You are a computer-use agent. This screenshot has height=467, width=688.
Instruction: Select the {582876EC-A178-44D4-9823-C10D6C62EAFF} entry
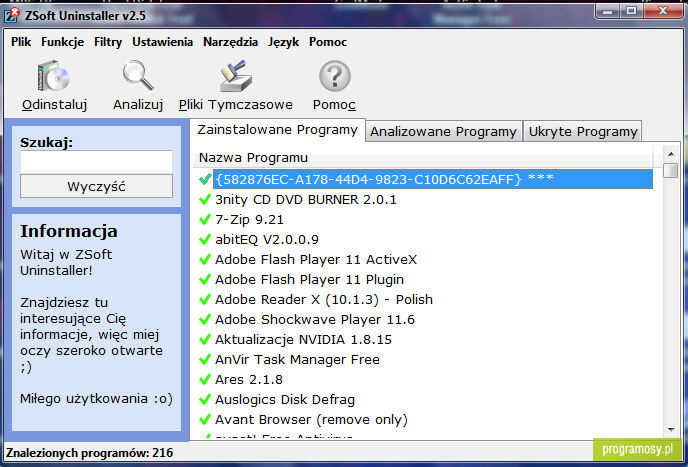433,179
